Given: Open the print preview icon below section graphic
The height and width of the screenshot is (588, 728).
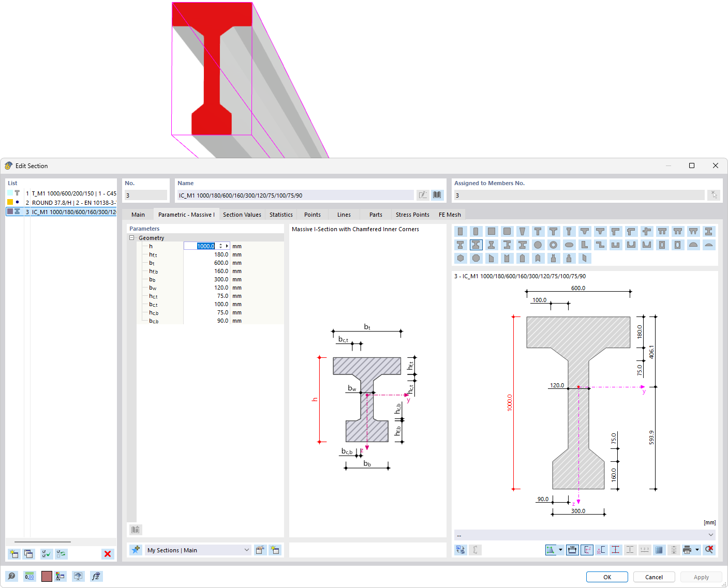Looking at the screenshot, I should click(x=687, y=550).
